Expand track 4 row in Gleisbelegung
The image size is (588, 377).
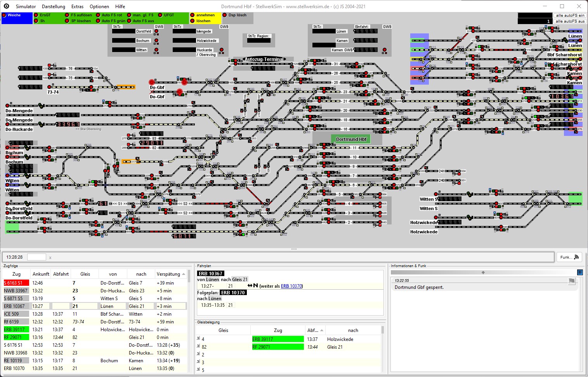click(198, 339)
